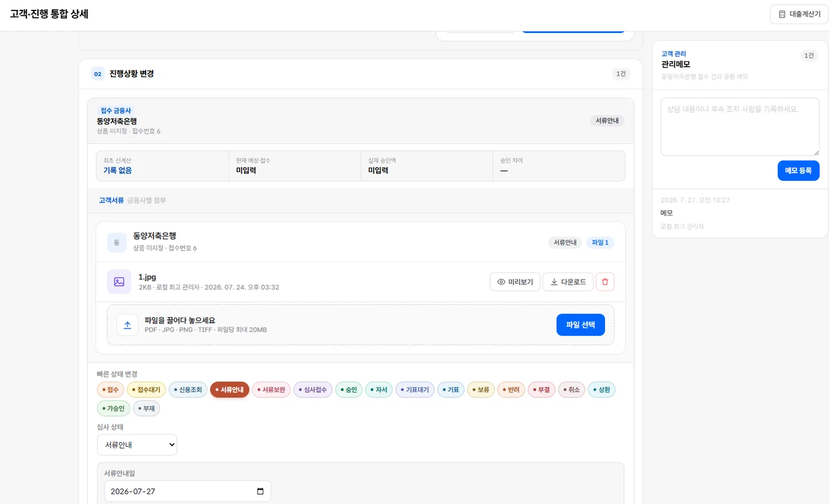Set quick status to 접수

click(110, 390)
